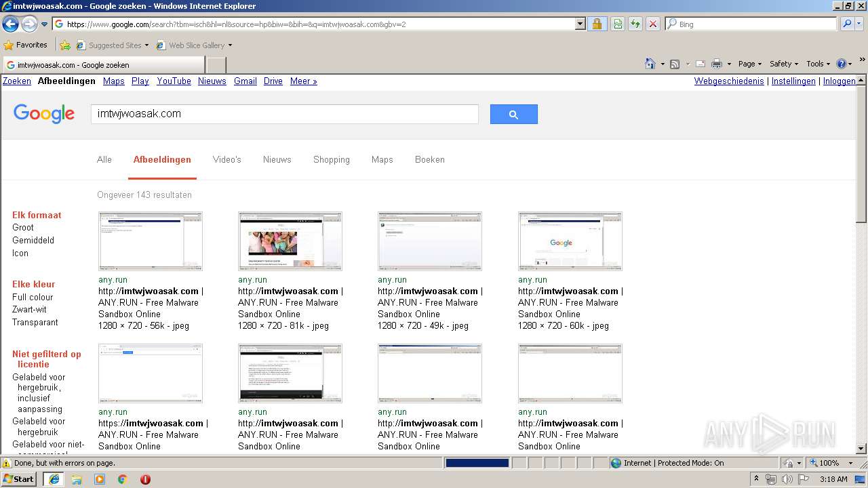Open thumbnail with girls photo, 81k jpeg
Viewport: 868px width, 488px height.
click(290, 241)
